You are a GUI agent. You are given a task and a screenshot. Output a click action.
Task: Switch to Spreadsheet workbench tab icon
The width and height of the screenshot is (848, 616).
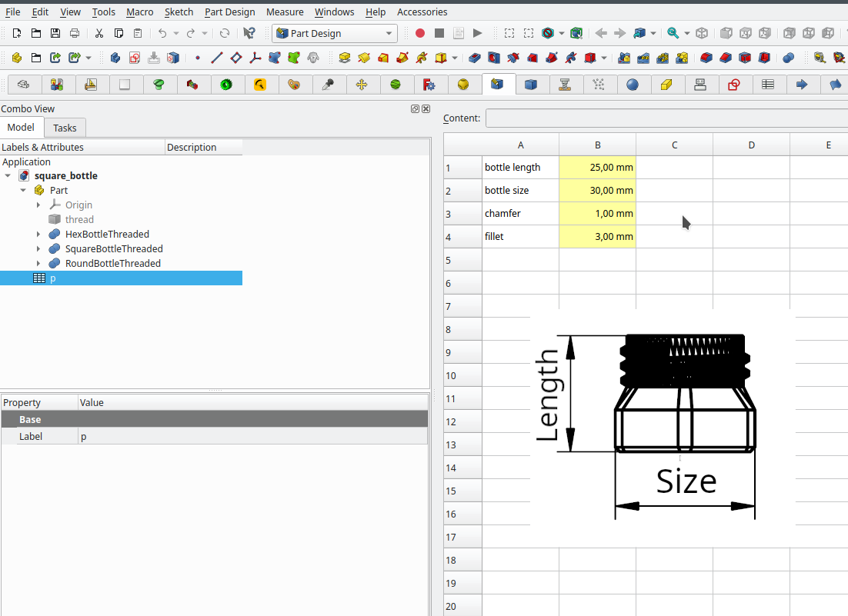[x=768, y=85]
